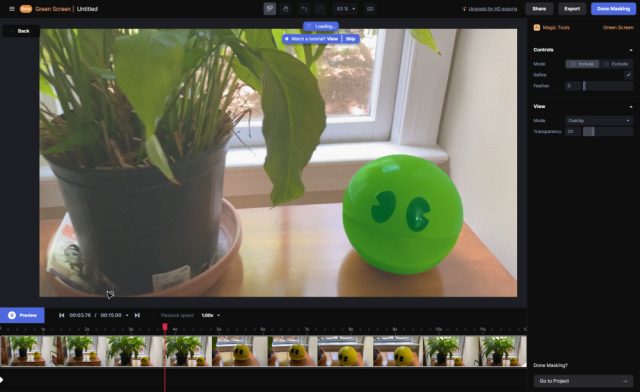The image size is (640, 392).
Task: Undo the last action
Action: pyautogui.click(x=304, y=9)
